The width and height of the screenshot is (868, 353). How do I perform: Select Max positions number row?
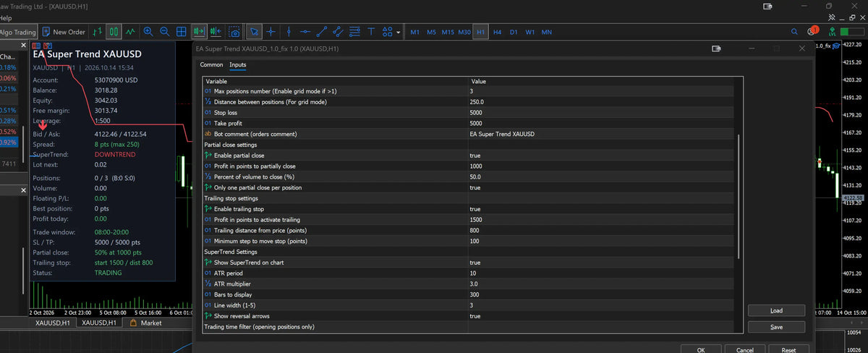[x=468, y=91]
